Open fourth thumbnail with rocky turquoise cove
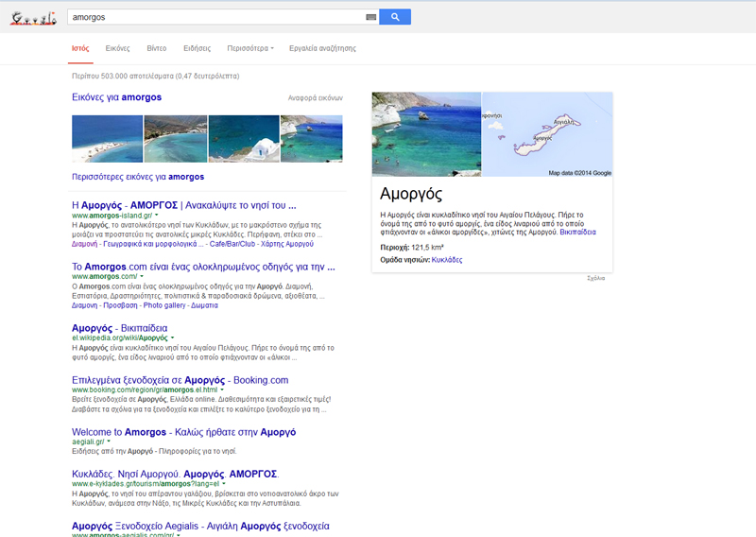The image size is (756, 537). (x=312, y=139)
